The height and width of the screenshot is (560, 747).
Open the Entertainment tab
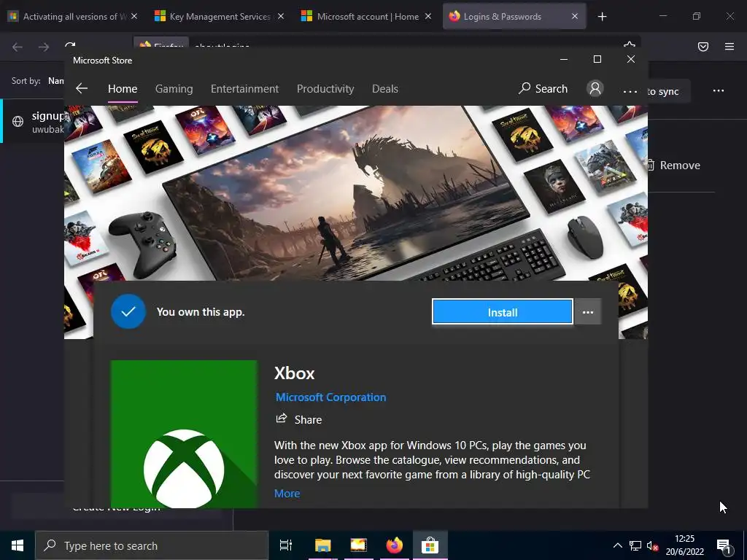[244, 88]
